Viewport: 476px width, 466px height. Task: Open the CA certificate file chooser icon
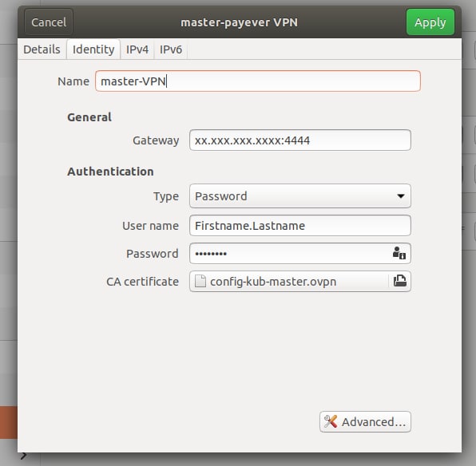click(x=400, y=281)
